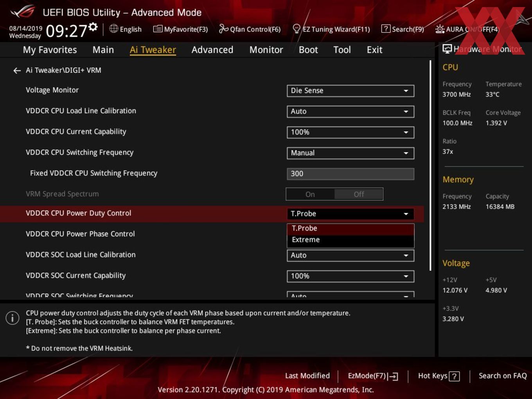Open VDDCR SOC Current Capability dropdown
The image size is (532, 399).
[x=350, y=276]
